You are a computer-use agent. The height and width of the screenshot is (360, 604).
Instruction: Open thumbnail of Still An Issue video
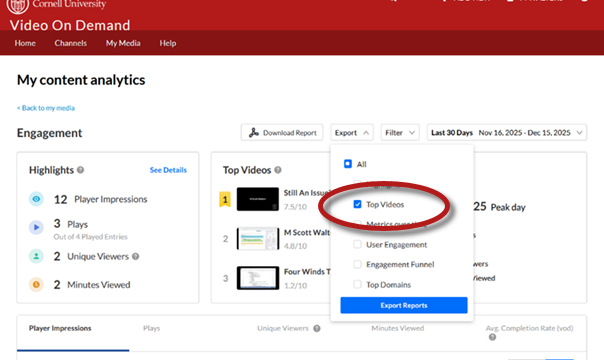click(x=258, y=199)
